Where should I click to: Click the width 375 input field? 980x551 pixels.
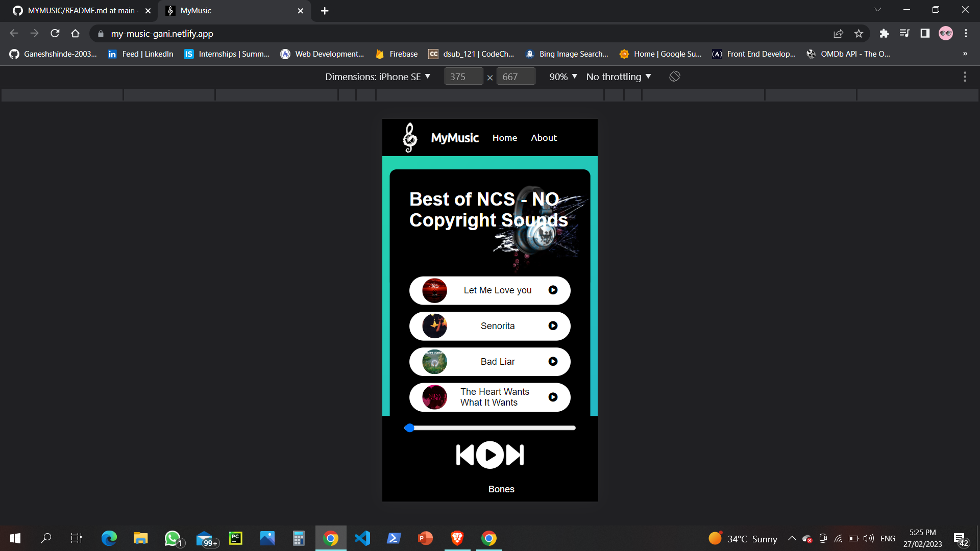462,77
